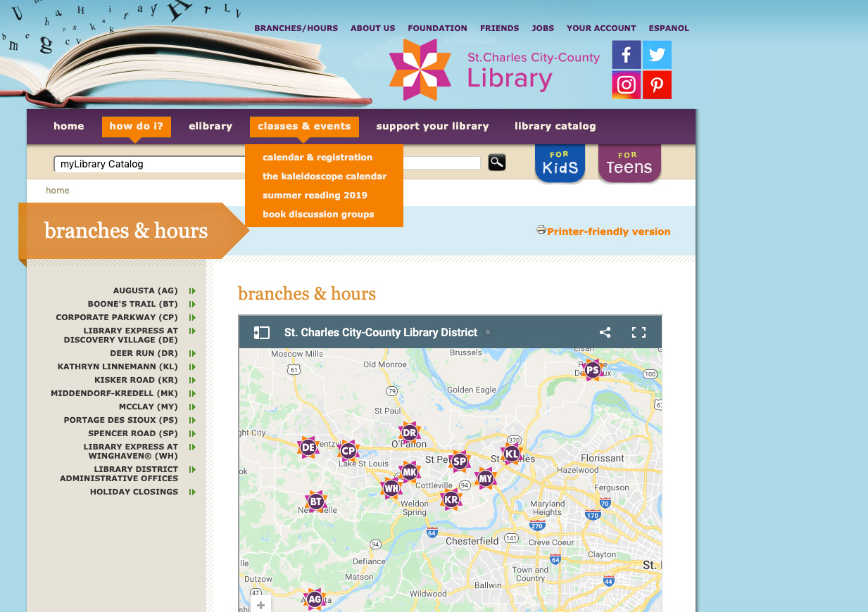Open the Friends top link

[x=500, y=28]
